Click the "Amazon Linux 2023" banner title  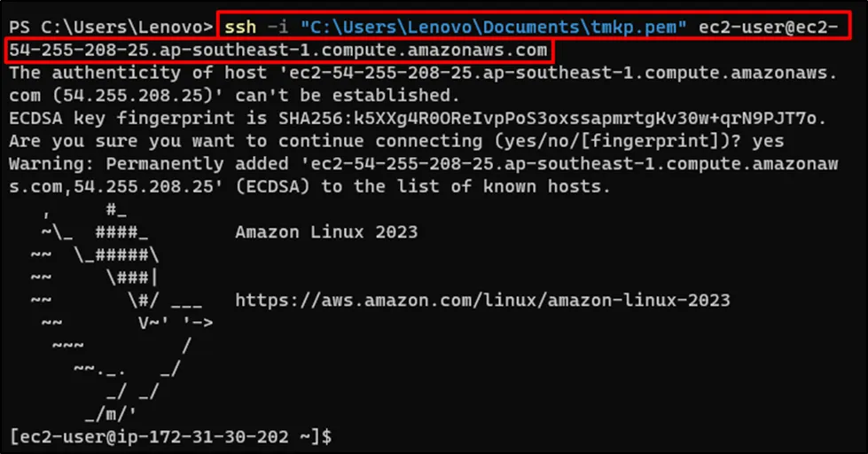click(326, 232)
